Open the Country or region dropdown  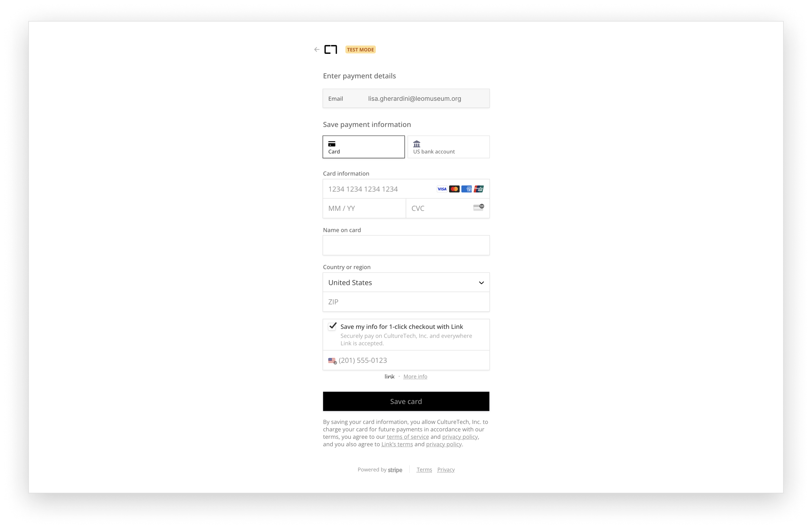point(406,283)
